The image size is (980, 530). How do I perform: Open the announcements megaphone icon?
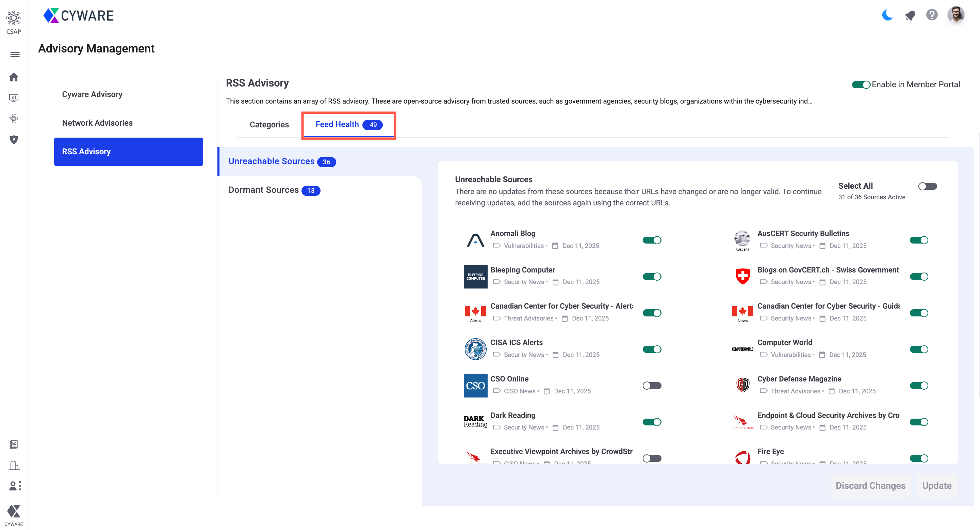[910, 15]
